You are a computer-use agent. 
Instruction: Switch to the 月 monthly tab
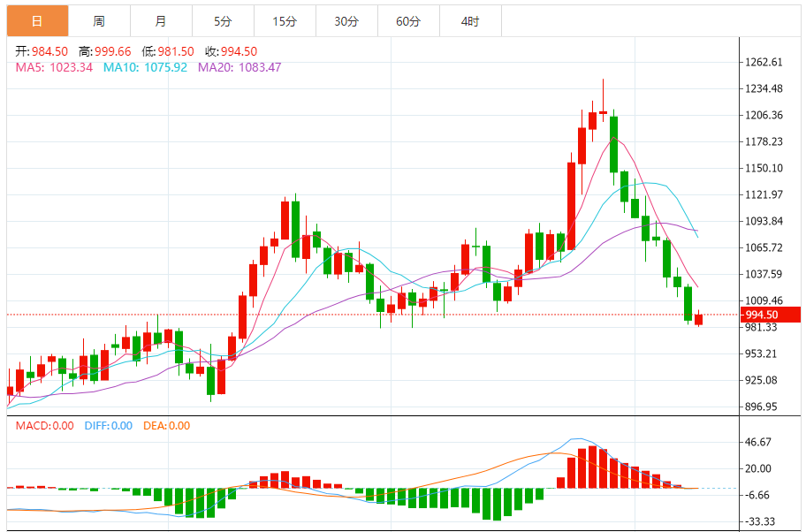161,21
